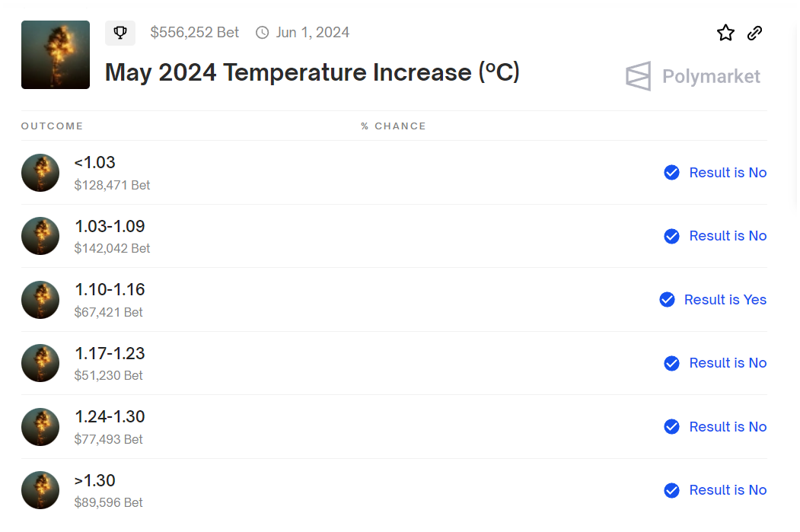Click the checkmark on the 1.03-1.09 row
The image size is (800, 532).
671,236
